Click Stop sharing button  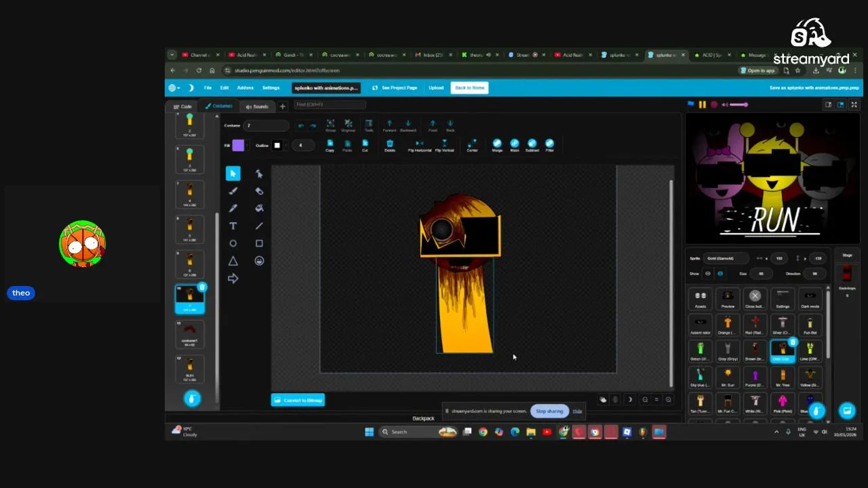[549, 411]
